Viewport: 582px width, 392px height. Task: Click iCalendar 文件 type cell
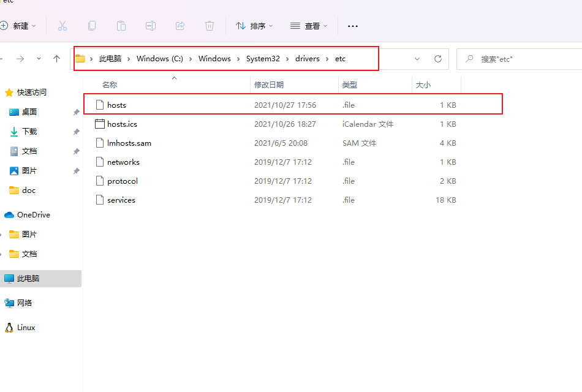(368, 124)
